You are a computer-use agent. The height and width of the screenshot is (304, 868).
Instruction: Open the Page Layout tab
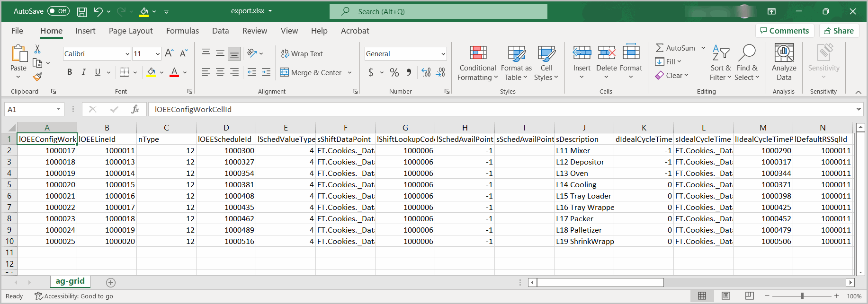[x=131, y=31]
